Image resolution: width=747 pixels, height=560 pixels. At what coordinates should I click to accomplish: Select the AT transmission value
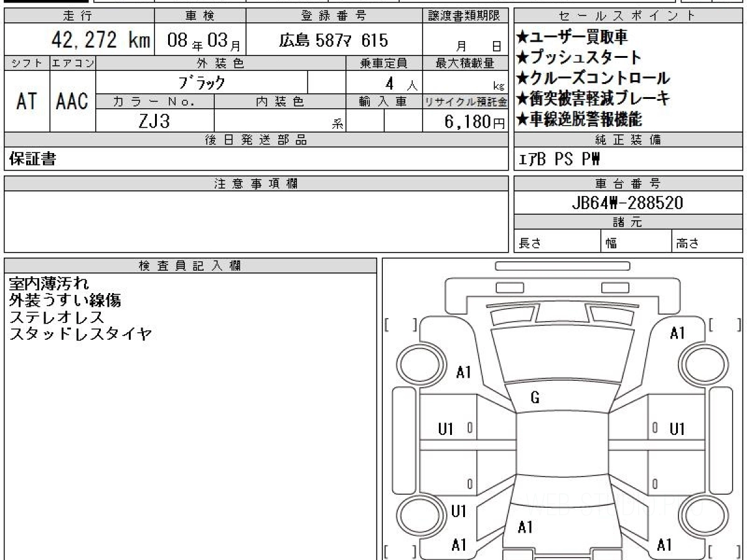tap(27, 101)
